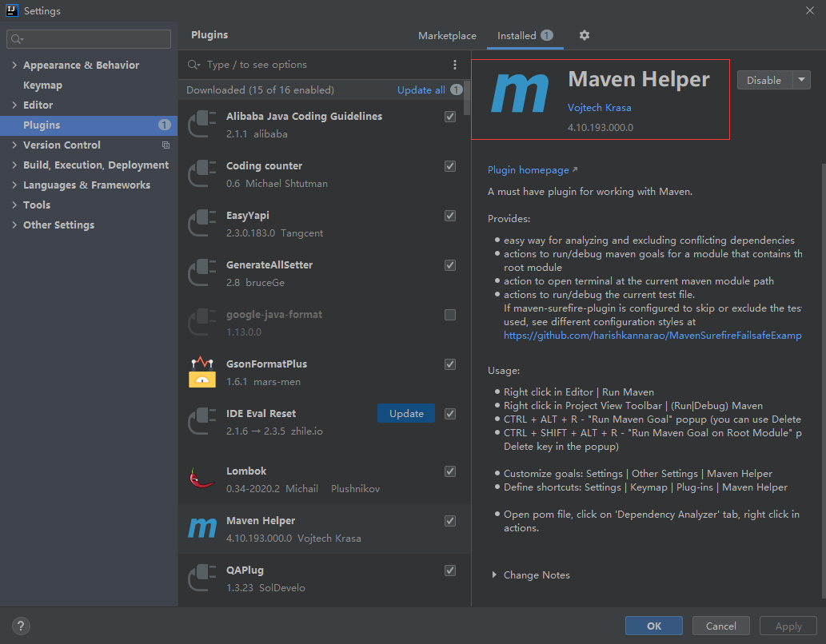Click the Disable plugin button

pyautogui.click(x=764, y=80)
